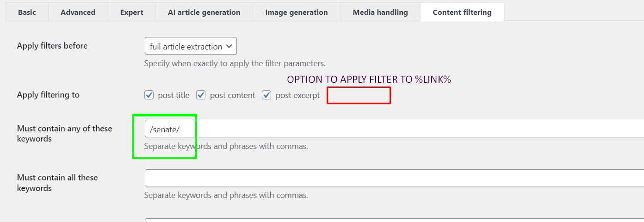Select the Content filtering tab
Screen dimensions: 644x222
click(x=462, y=12)
